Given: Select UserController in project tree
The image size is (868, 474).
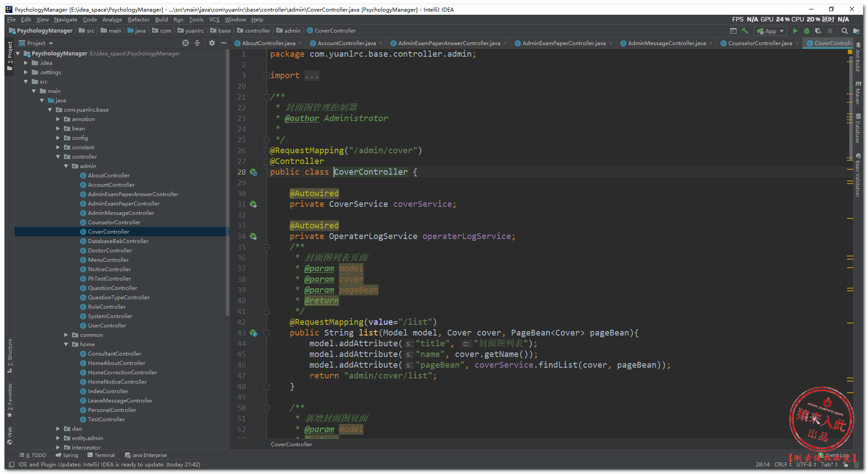Looking at the screenshot, I should coord(107,325).
